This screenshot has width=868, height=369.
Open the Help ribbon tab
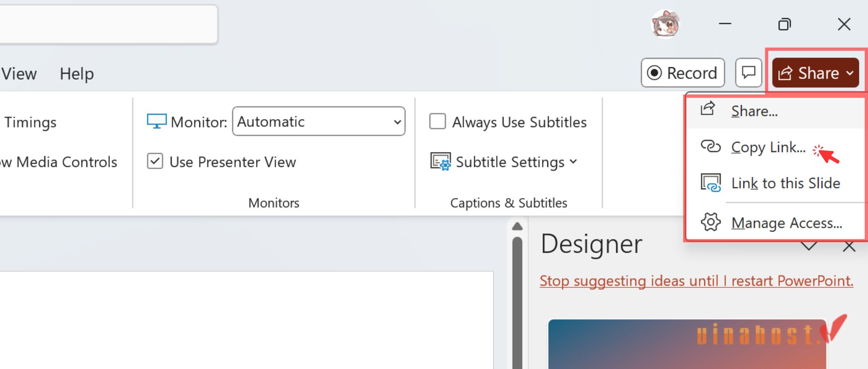click(77, 74)
